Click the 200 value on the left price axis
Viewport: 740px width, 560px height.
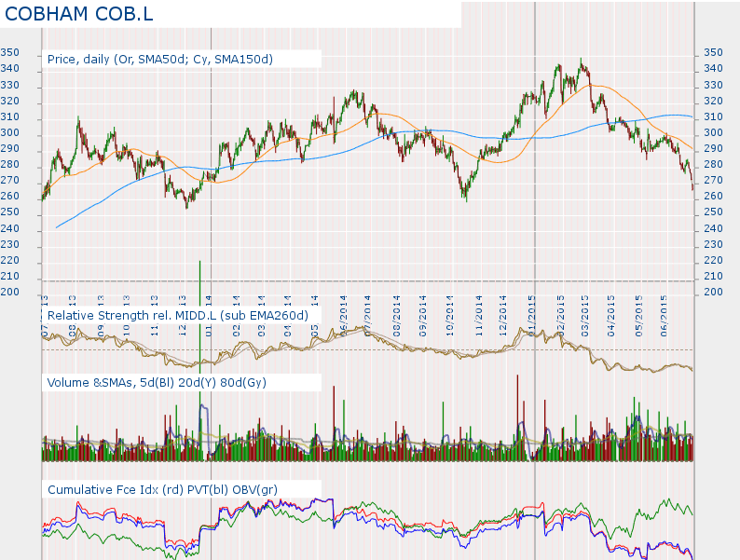(x=10, y=292)
